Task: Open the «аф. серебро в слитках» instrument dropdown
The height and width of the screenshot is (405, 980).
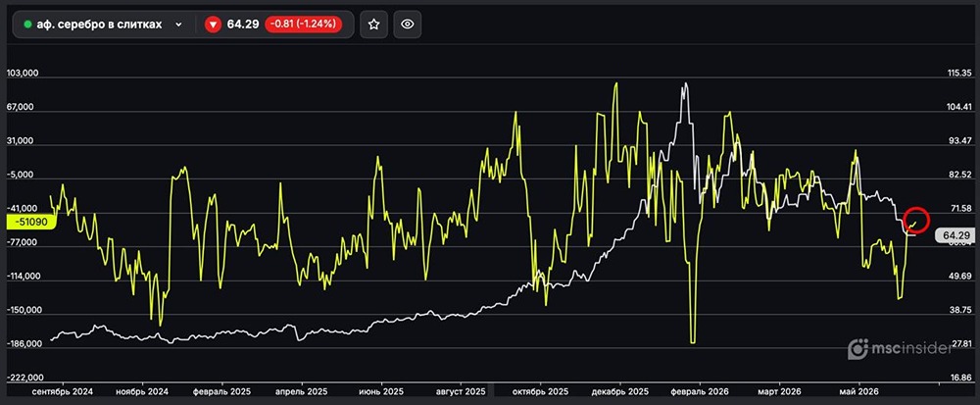Action: [x=104, y=25]
